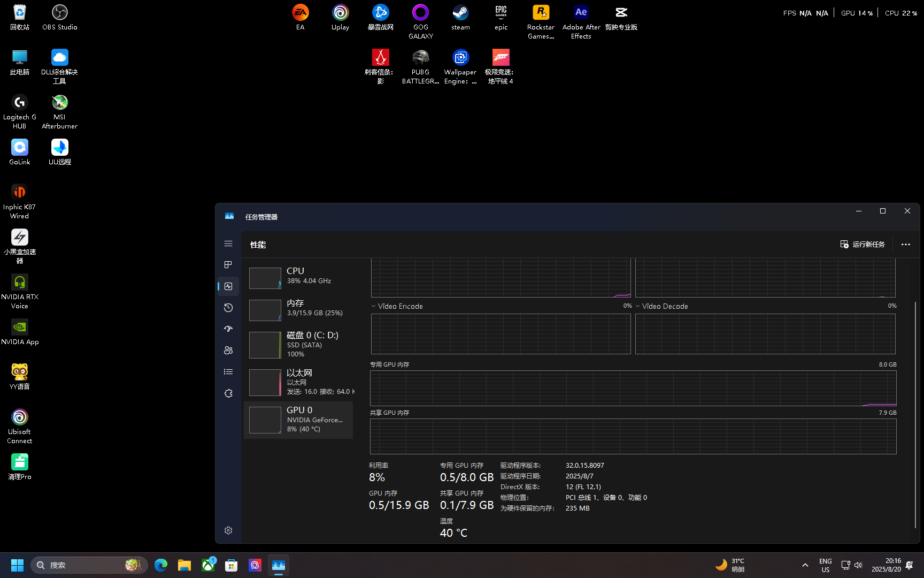This screenshot has height=578, width=924.
Task: Open GOG GALAXY desktop icon
Action: (x=421, y=21)
